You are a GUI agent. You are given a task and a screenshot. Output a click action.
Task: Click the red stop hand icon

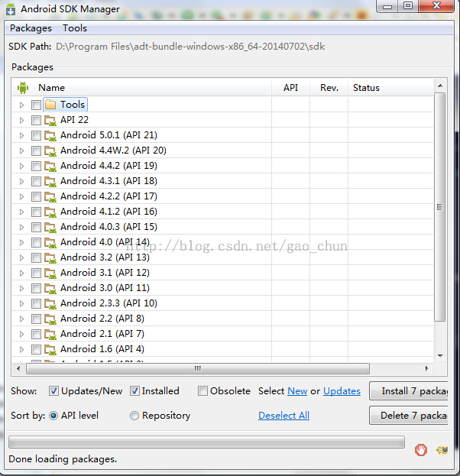pos(421,449)
